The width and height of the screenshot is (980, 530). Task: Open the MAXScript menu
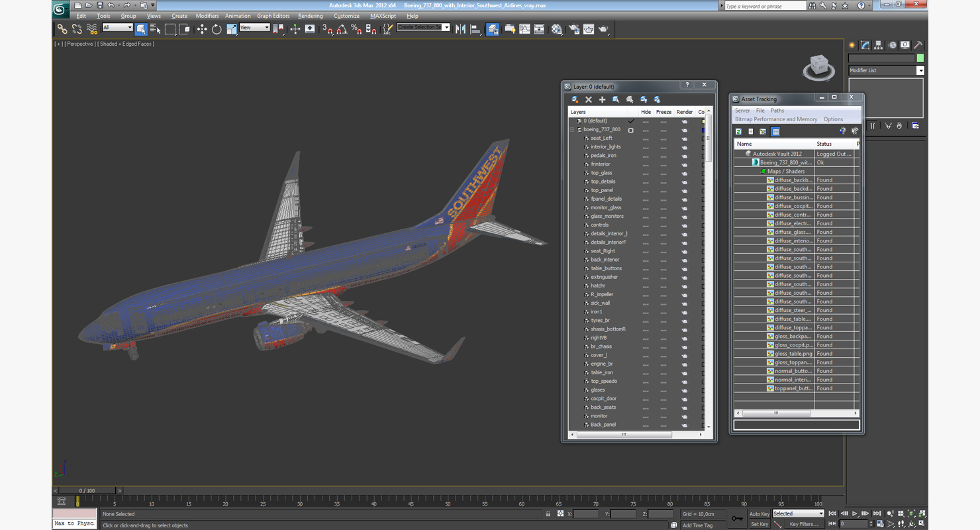tap(383, 16)
